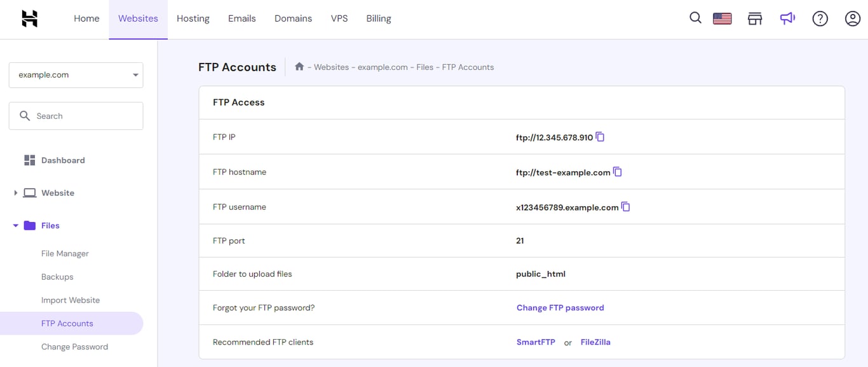
Task: Click Change FTP password
Action: tap(560, 307)
